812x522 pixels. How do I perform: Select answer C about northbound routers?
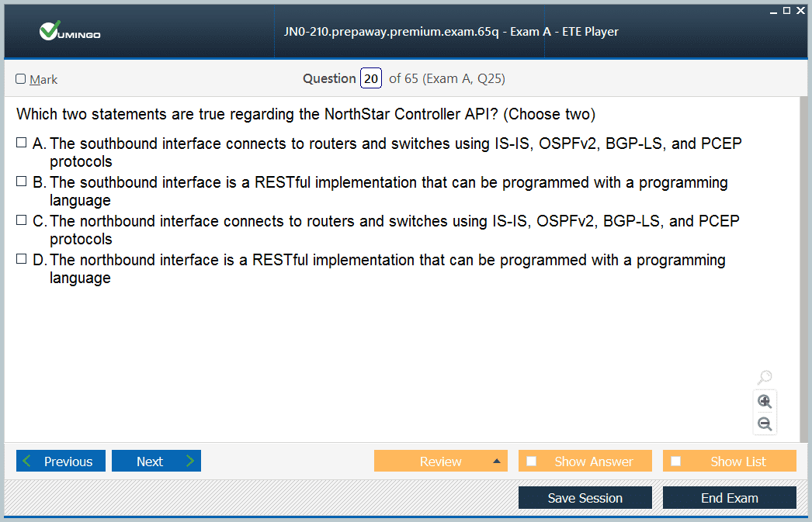pos(21,220)
